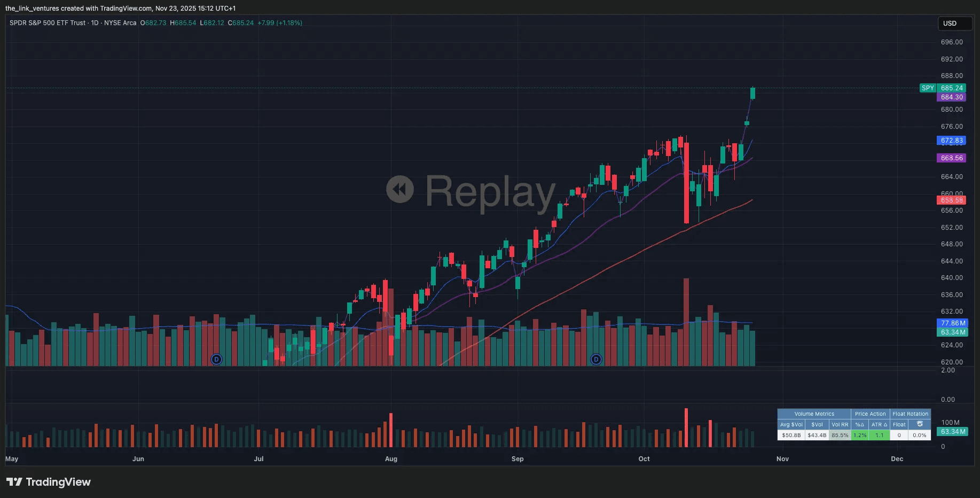Click the 676.00 price axis label
This screenshot has width=980, height=498.
[952, 127]
